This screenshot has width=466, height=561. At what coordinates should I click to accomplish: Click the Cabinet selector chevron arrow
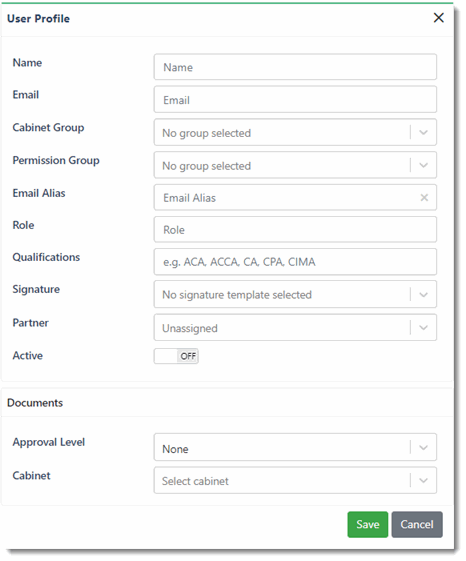pyautogui.click(x=423, y=480)
